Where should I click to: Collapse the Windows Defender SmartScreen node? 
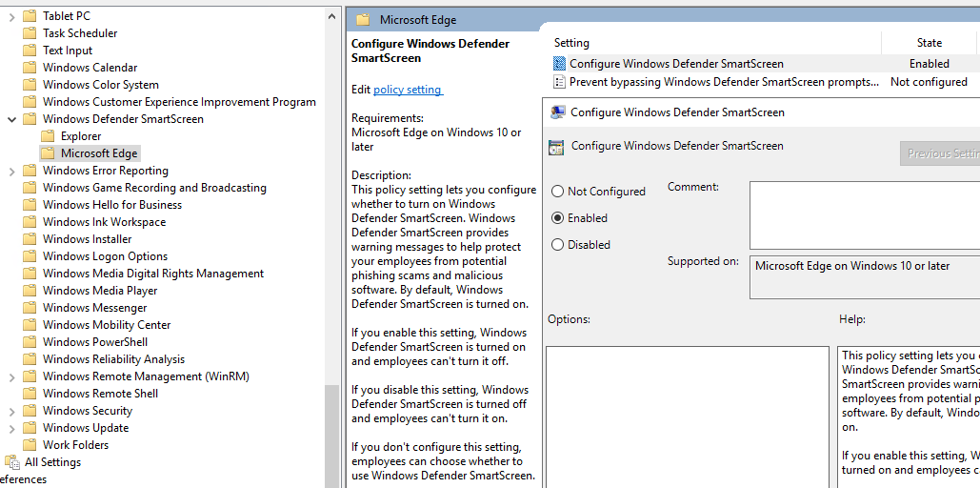coord(11,119)
